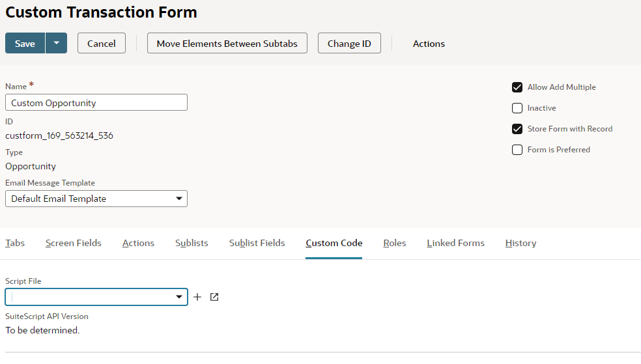
Task: Click the Type value Opportunity
Action: (31, 166)
